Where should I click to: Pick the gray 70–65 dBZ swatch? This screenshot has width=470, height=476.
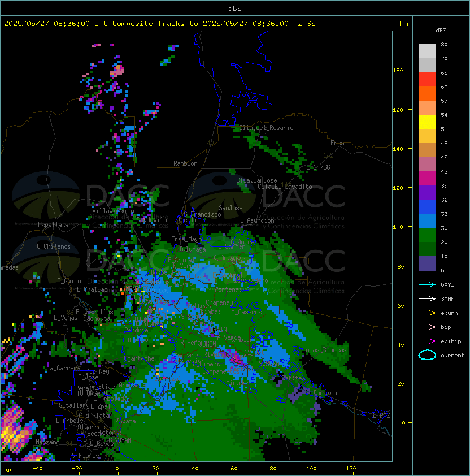pos(427,65)
